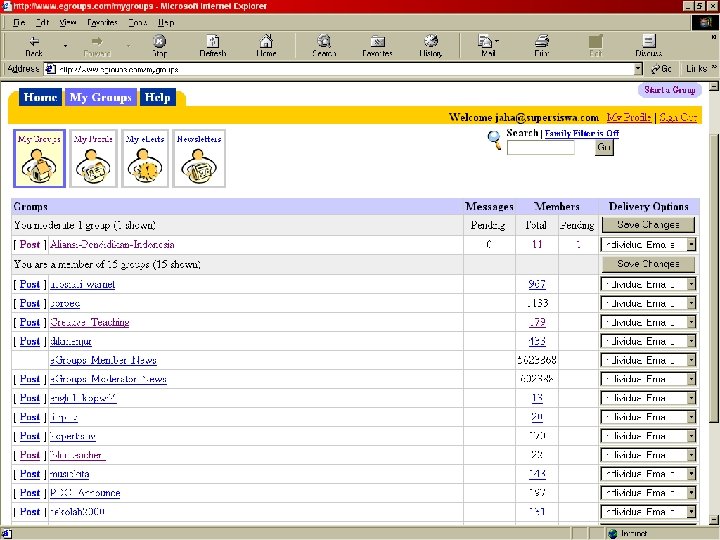Open the Help menu in menu bar
This screenshot has height=540, width=720.
click(x=166, y=22)
